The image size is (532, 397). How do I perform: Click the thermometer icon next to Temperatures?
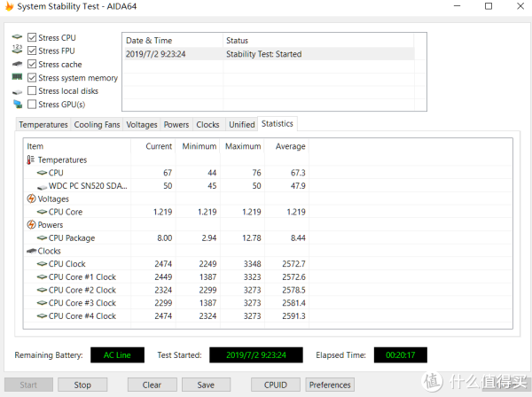[31, 160]
